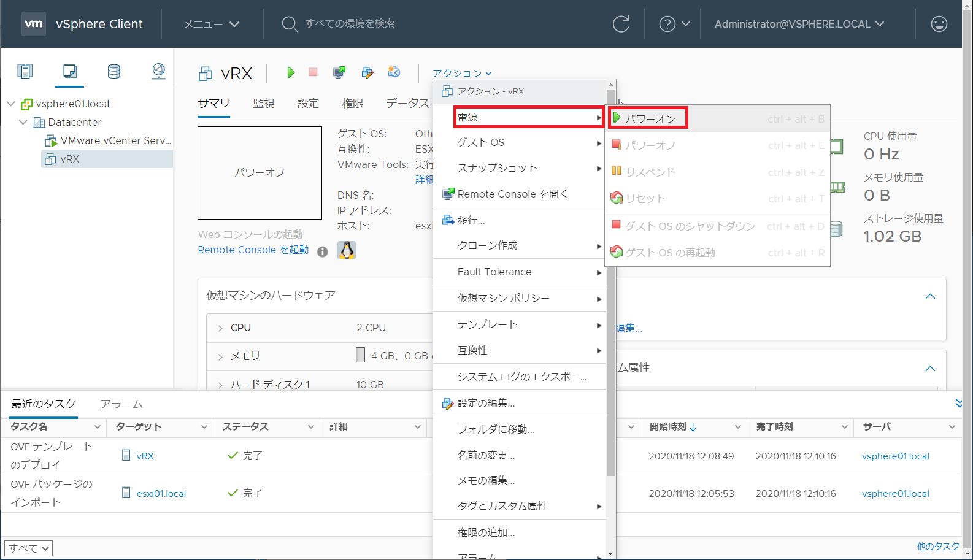Click the smiley feedback icon
This screenshot has height=560, width=973.
pos(939,24)
